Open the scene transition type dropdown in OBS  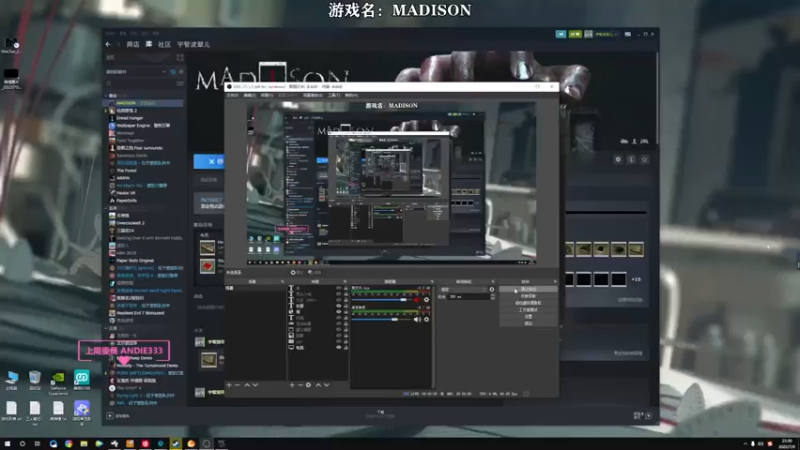click(463, 289)
